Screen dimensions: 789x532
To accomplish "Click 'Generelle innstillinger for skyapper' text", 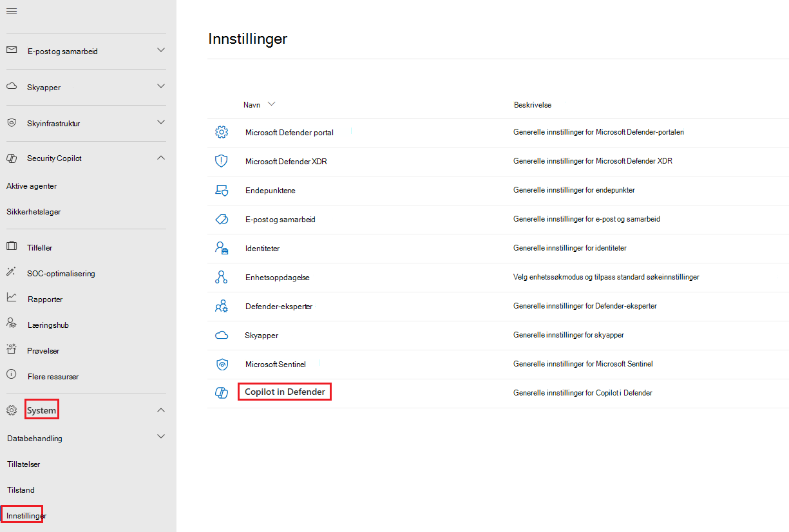I will point(569,335).
